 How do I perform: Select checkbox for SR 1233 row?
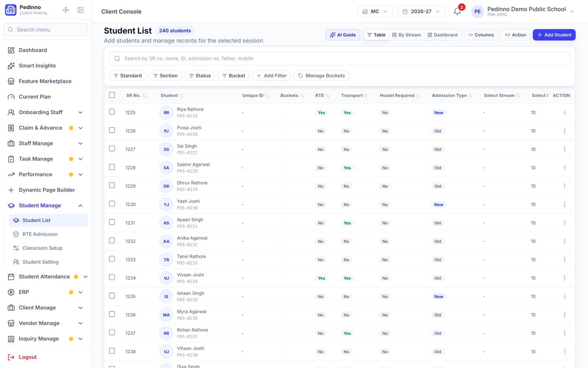point(112,259)
